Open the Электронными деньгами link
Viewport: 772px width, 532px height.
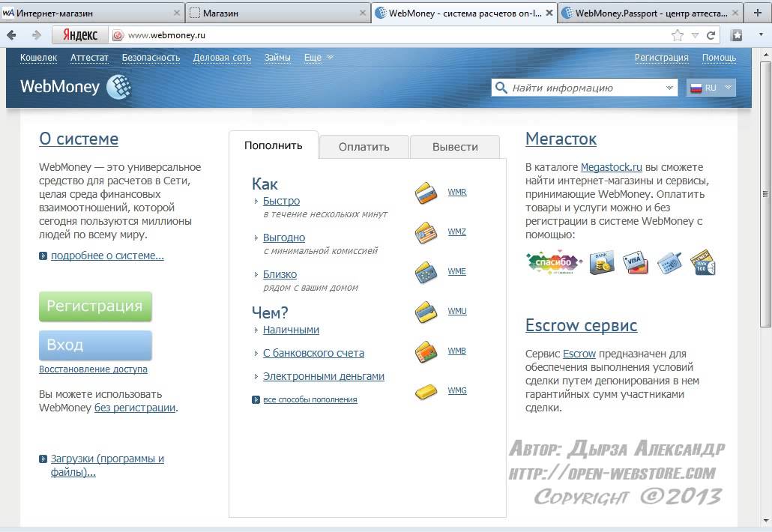(x=324, y=376)
